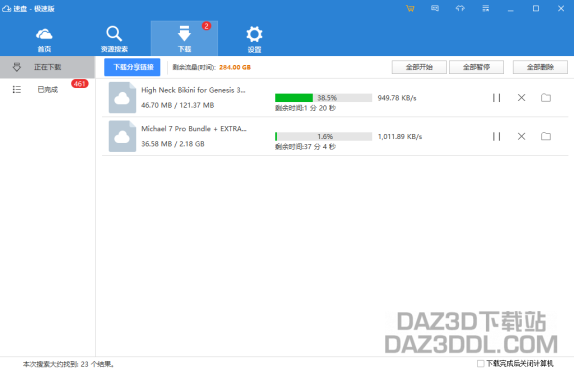
Task: Pause the Michael 7 Pro Bundle download
Action: [496, 137]
